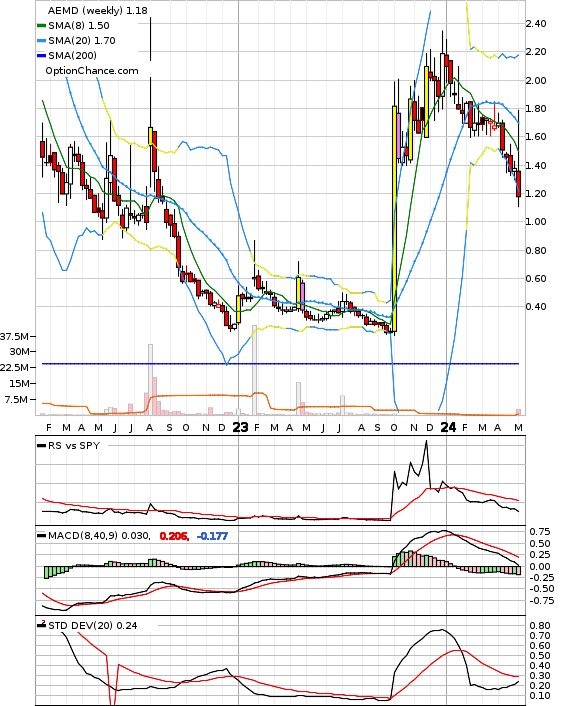This screenshot has height=706, width=566.
Task: Click the 0.80 STD DEV axis label
Action: pos(540,626)
